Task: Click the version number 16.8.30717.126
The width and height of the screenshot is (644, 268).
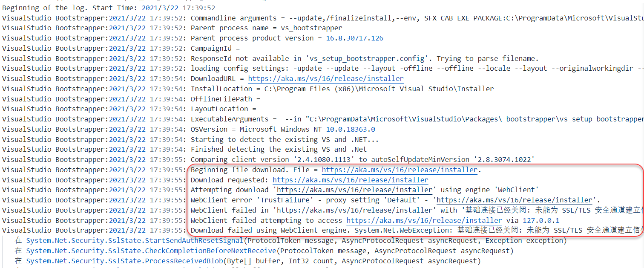Action: coord(354,38)
